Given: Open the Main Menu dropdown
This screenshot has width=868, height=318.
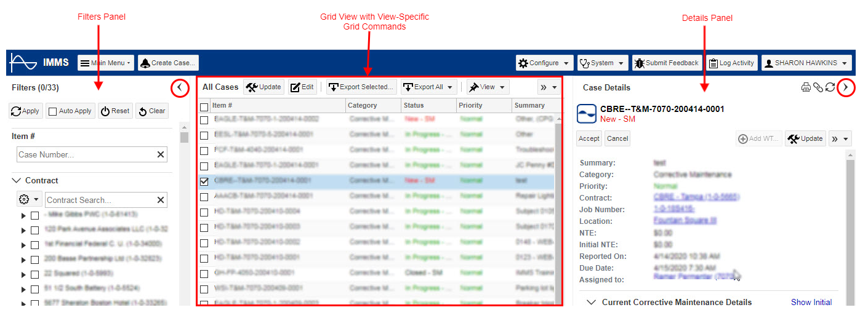Looking at the screenshot, I should (105, 63).
